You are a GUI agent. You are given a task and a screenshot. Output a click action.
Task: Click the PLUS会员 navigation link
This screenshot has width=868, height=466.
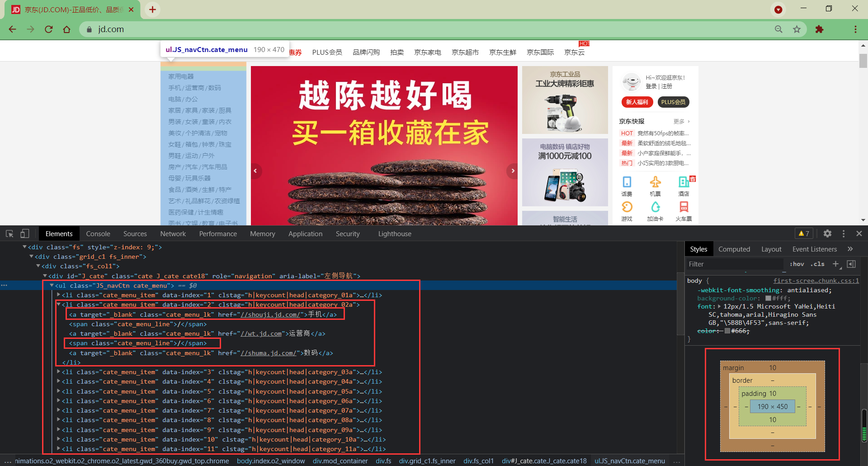click(x=327, y=52)
